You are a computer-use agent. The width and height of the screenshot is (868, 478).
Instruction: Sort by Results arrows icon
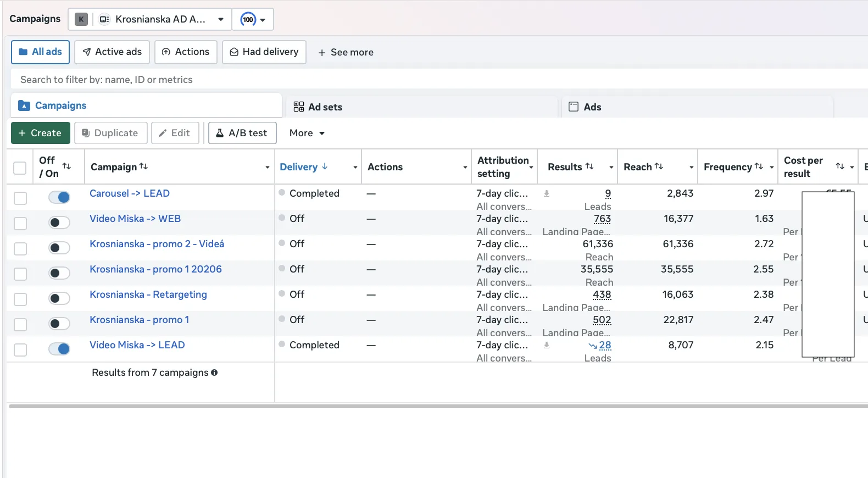(589, 166)
